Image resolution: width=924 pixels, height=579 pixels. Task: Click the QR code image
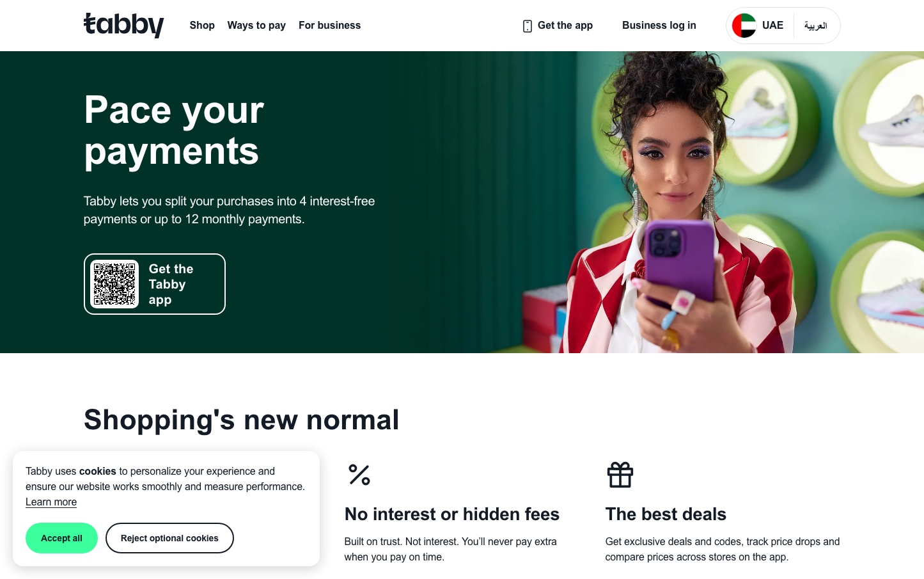point(114,284)
